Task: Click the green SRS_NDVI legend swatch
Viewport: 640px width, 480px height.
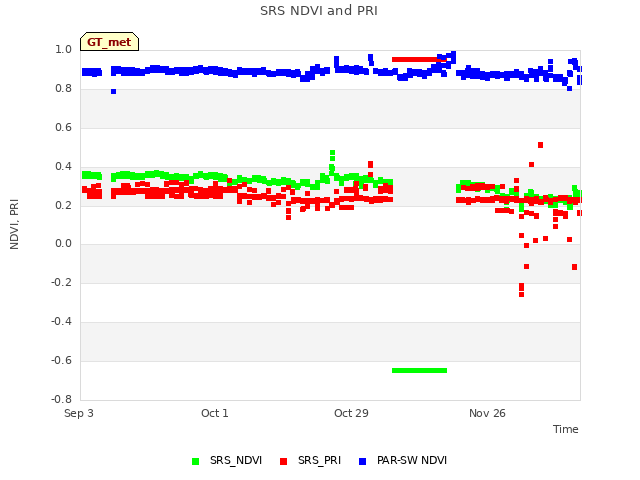Action: click(196, 461)
